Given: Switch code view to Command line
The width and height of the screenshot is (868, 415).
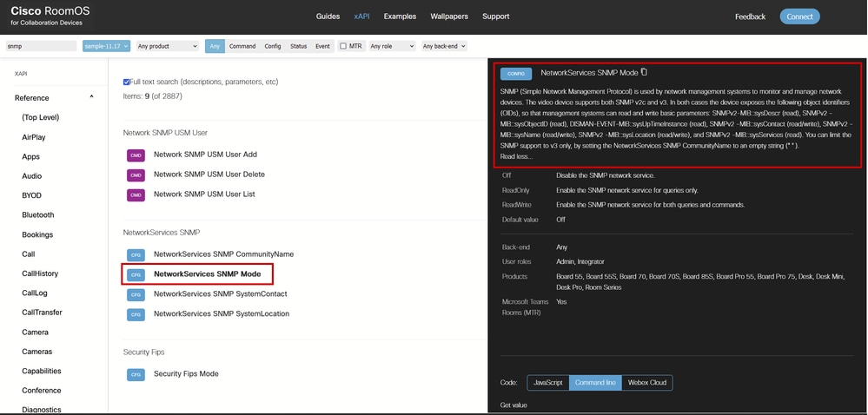Looking at the screenshot, I should (595, 383).
